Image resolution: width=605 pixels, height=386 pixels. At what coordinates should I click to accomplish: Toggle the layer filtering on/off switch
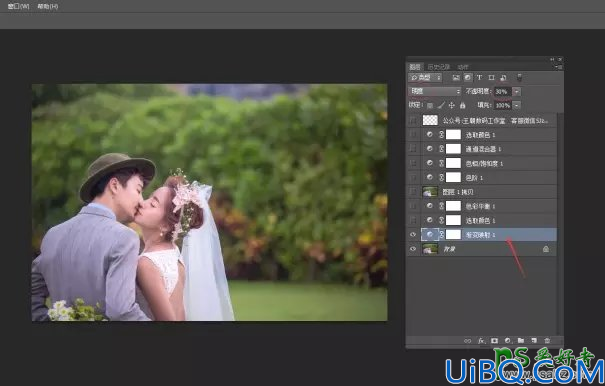tap(519, 78)
